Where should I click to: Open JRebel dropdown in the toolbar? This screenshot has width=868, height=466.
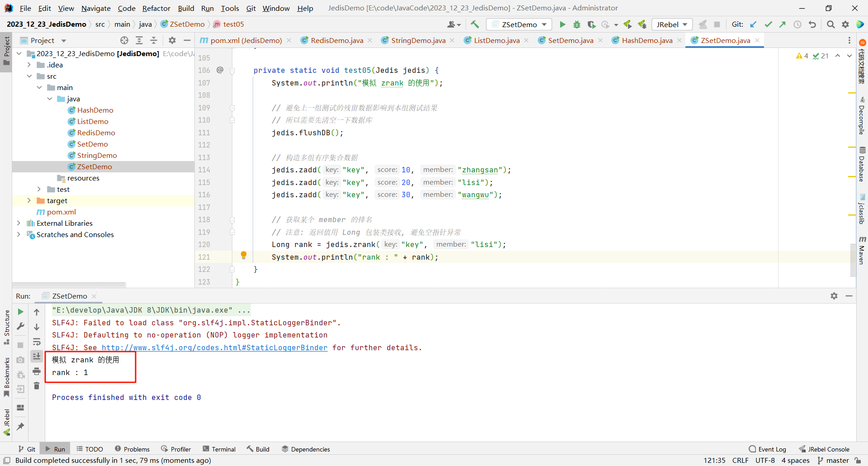(672, 24)
